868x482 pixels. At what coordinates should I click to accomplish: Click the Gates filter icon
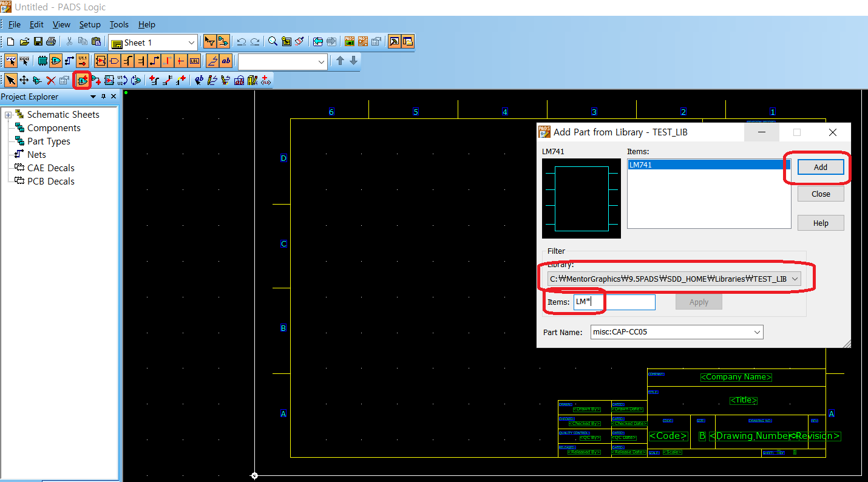pos(56,61)
